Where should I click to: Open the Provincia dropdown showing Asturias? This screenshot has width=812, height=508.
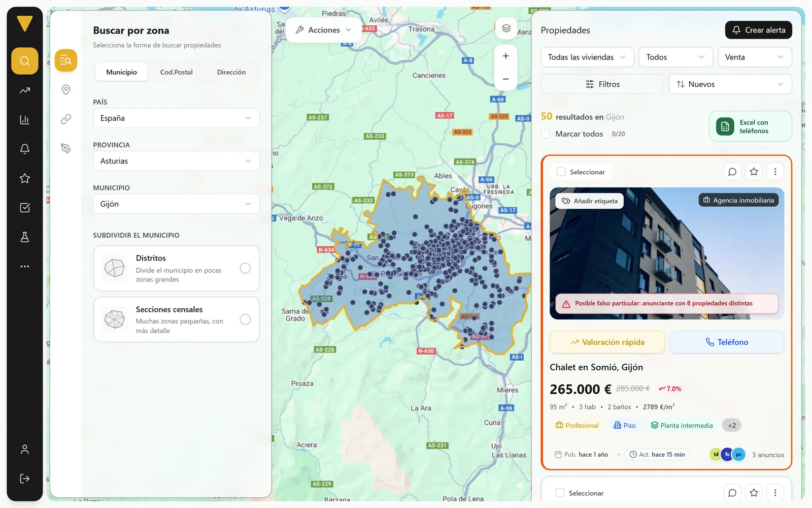coord(176,161)
